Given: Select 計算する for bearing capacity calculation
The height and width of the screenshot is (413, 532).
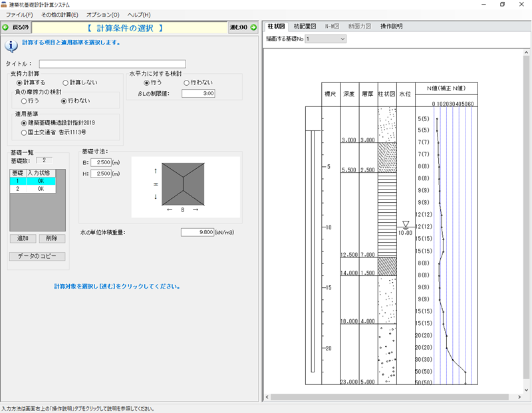Looking at the screenshot, I should [x=31, y=82].
